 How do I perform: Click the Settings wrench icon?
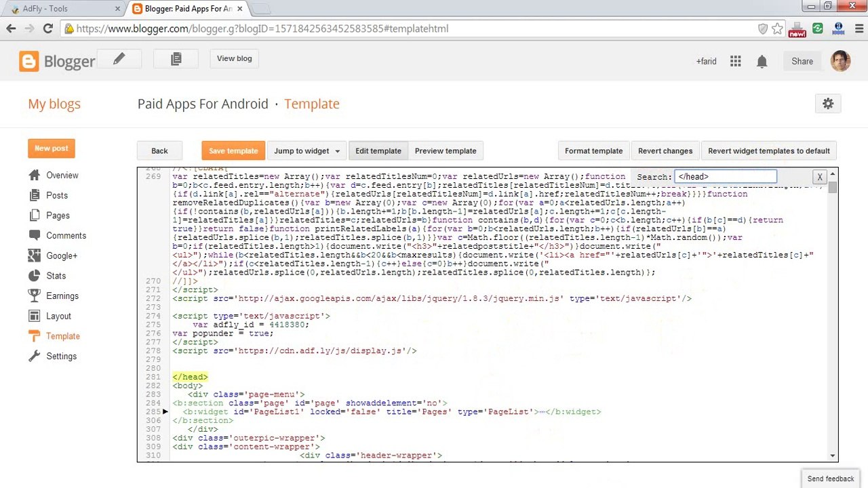pyautogui.click(x=34, y=356)
